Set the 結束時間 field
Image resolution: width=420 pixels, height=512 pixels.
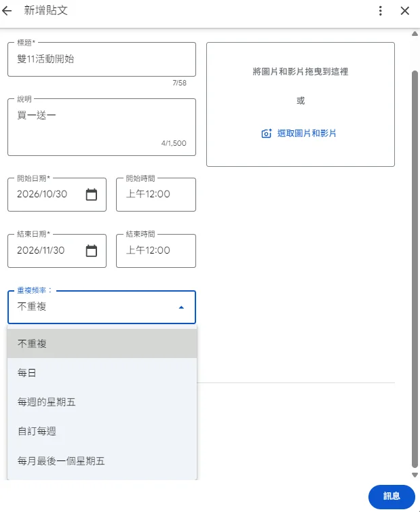pyautogui.click(x=156, y=251)
